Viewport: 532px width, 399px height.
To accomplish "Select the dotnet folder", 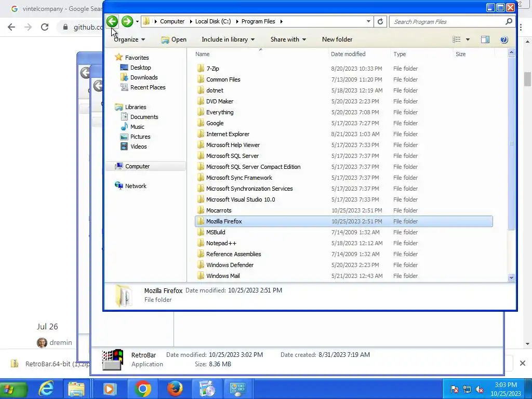I will (x=215, y=90).
